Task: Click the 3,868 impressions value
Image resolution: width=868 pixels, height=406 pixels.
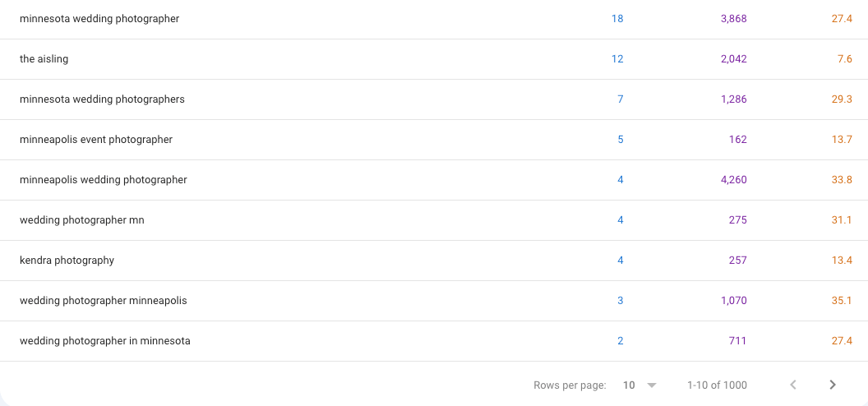Action: click(x=733, y=18)
